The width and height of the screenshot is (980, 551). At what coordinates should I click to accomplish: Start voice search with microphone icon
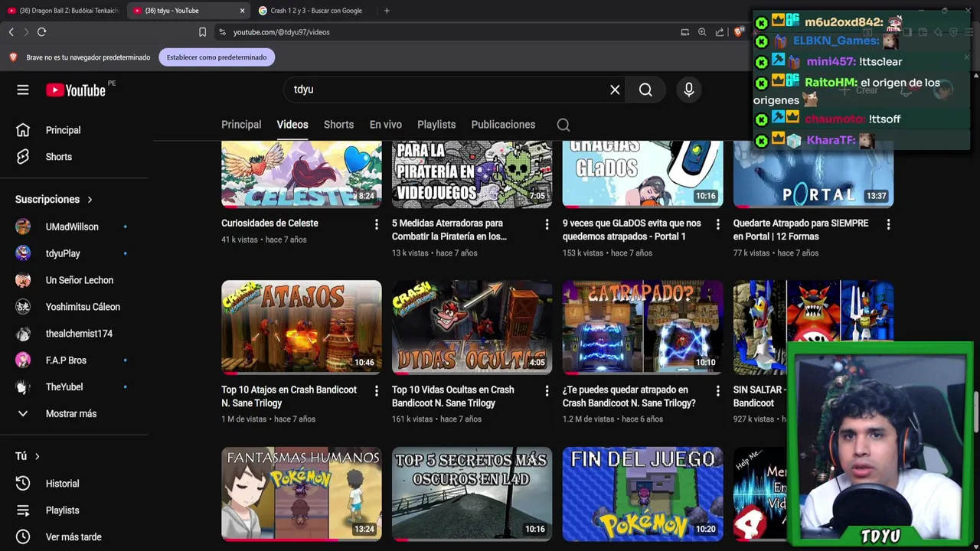(x=688, y=90)
